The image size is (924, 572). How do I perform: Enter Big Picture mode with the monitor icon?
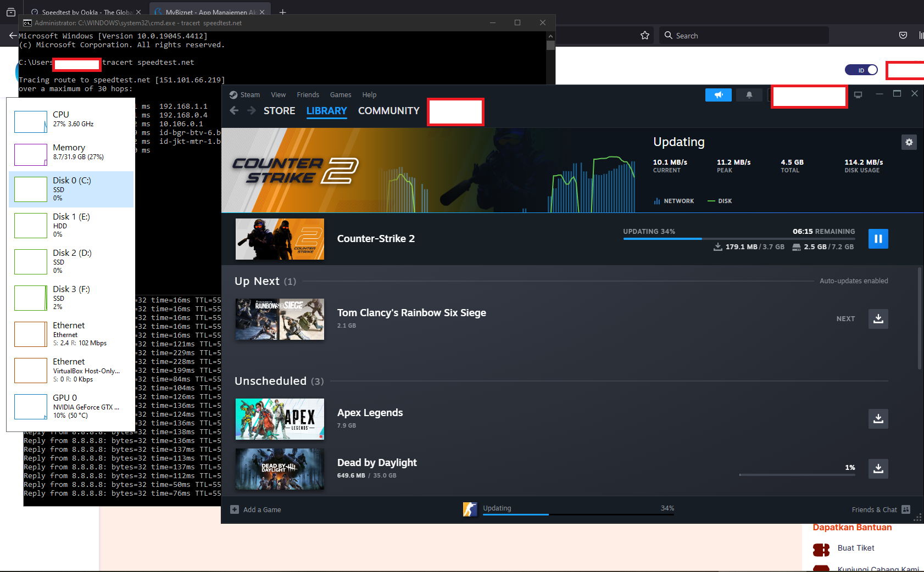coord(859,94)
